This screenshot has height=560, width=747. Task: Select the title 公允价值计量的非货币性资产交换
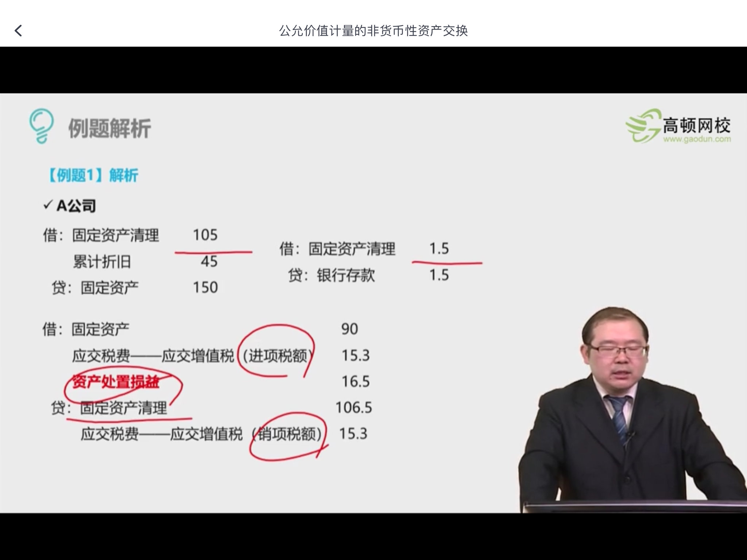pos(373,31)
